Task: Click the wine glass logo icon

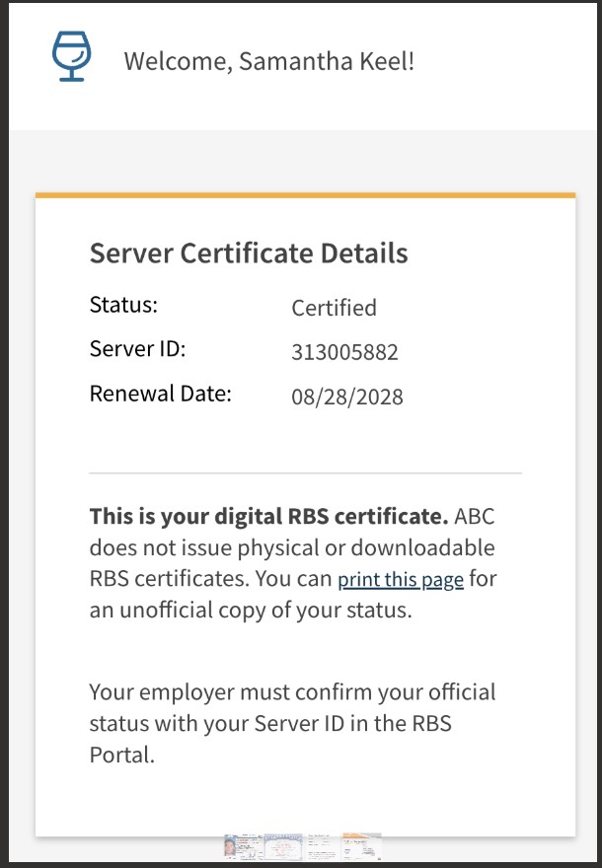Action: [71, 56]
